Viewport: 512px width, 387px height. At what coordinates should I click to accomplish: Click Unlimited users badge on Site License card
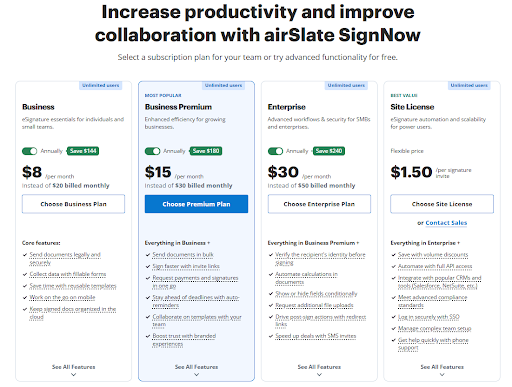[469, 85]
